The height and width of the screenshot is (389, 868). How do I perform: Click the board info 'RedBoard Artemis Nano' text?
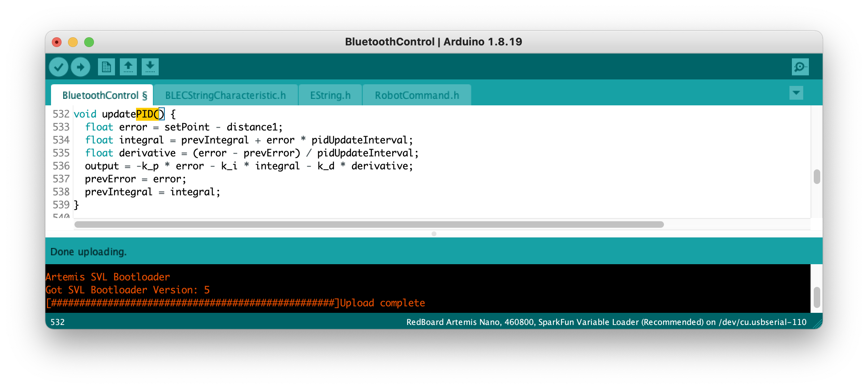(x=453, y=322)
